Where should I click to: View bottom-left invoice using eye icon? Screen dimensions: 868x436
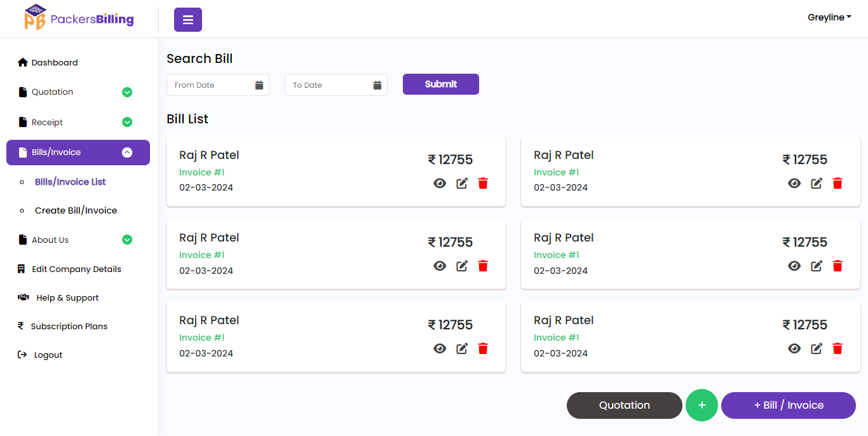click(x=440, y=348)
